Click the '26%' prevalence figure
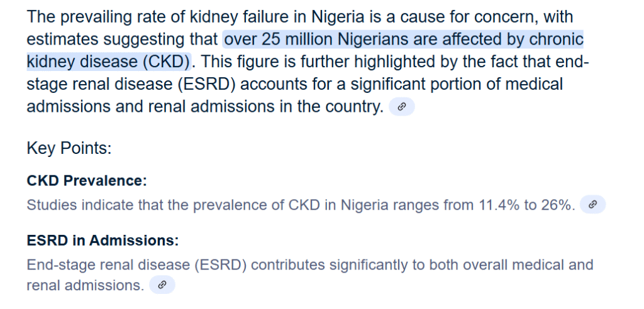The width and height of the screenshot is (644, 309). 556,204
